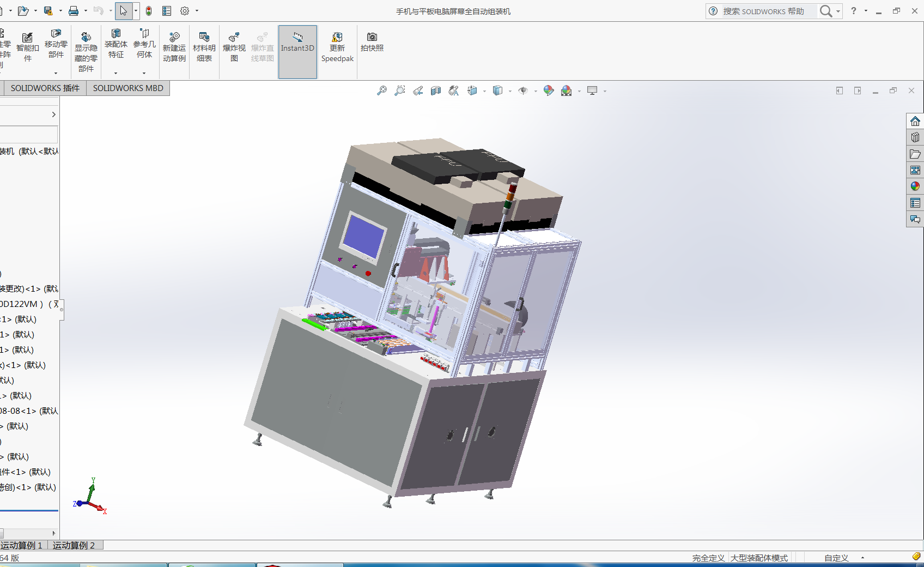Expand the Hide/Show Items eye dropdown arrow

click(536, 91)
